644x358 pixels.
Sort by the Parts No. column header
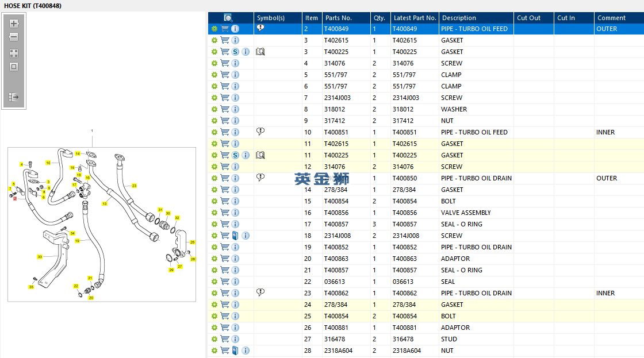tap(346, 18)
